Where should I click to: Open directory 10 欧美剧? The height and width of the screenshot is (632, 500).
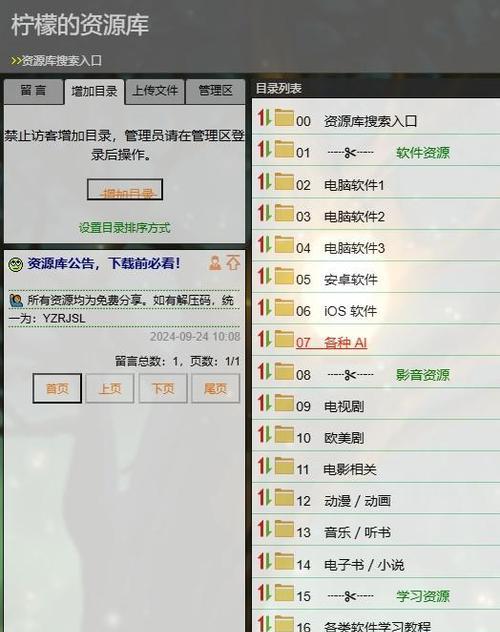coord(330,438)
